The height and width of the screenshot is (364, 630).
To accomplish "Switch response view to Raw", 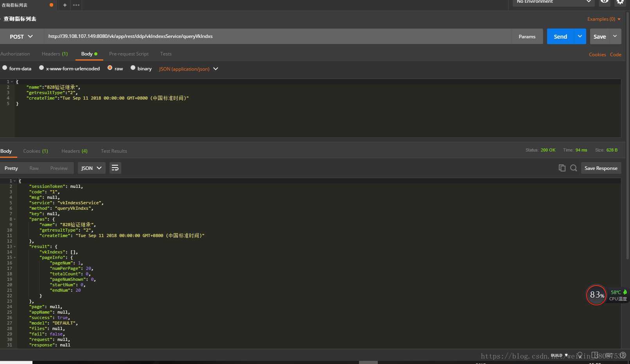I will [x=34, y=168].
